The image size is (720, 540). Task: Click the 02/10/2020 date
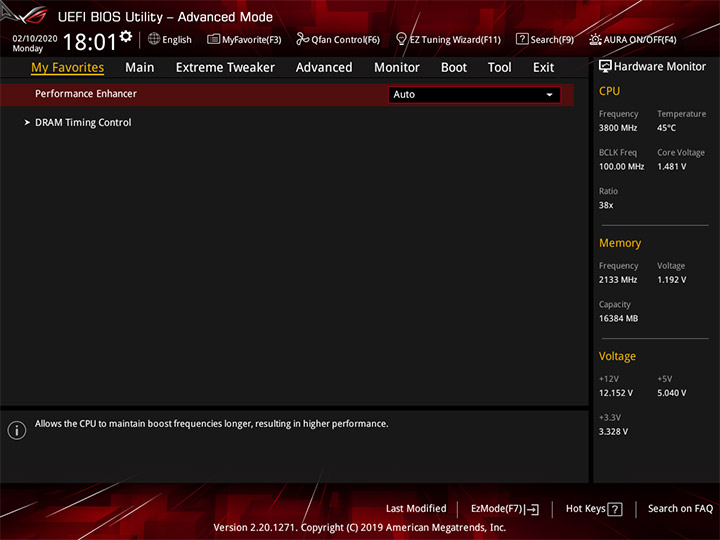click(x=35, y=39)
